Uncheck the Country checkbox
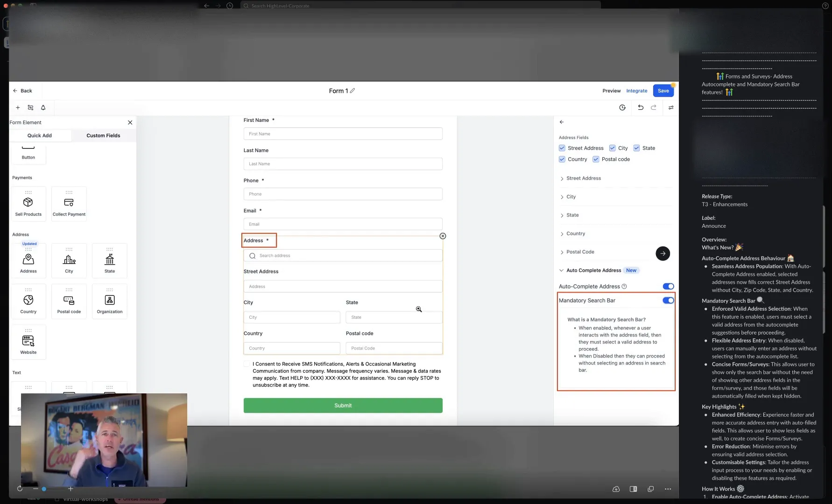The height and width of the screenshot is (504, 832). 562,159
